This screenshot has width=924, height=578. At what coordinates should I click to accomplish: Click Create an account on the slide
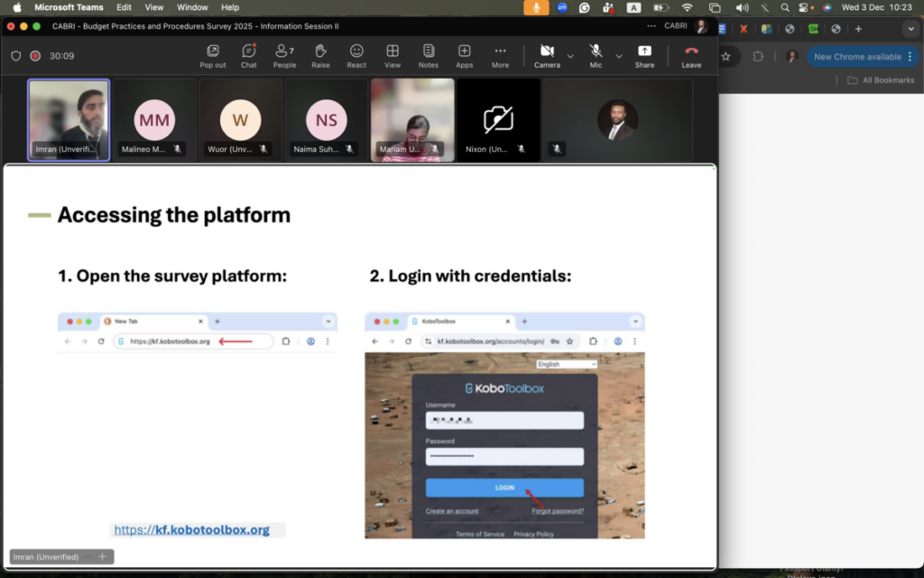[x=452, y=511]
